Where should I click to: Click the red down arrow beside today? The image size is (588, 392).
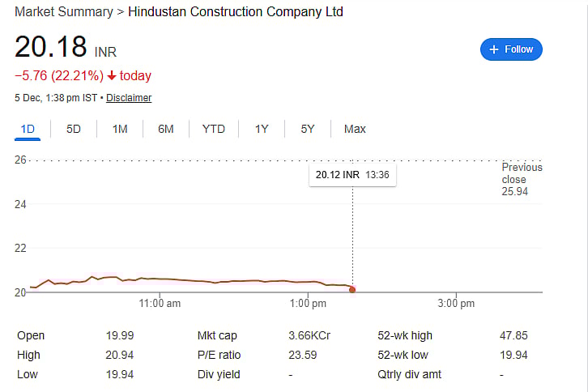point(112,76)
